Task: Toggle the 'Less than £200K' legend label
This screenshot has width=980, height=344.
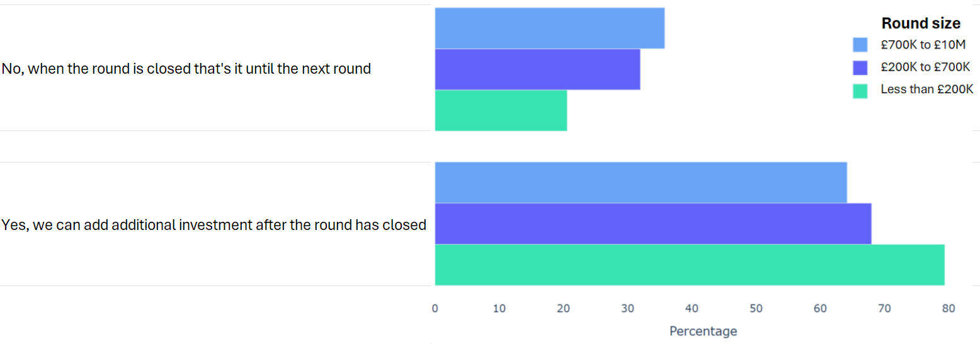Action: click(926, 90)
